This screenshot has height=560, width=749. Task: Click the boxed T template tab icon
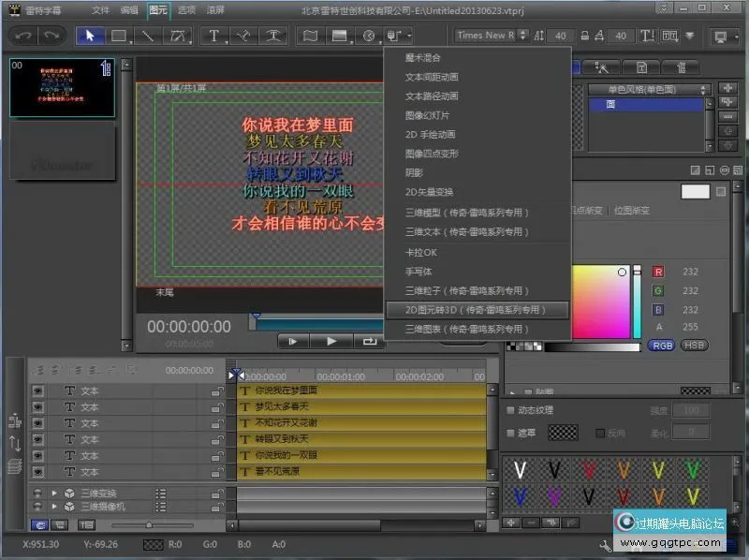coord(642,66)
